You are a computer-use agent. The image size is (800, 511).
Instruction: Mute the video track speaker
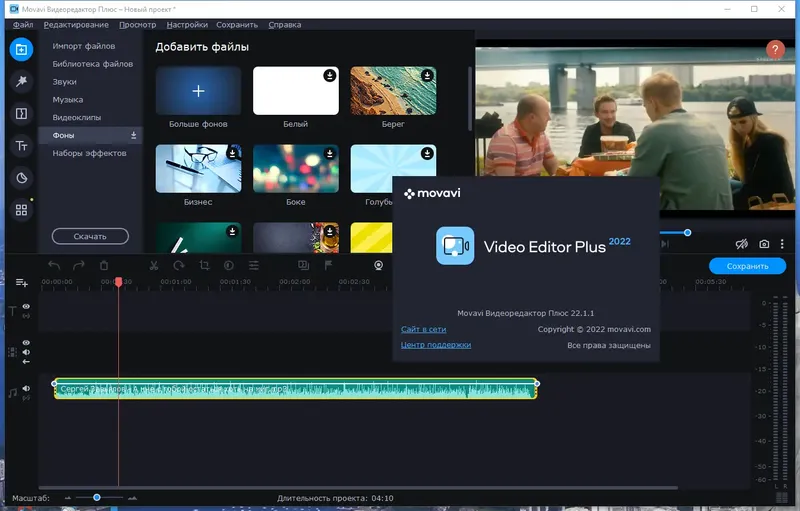(26, 352)
